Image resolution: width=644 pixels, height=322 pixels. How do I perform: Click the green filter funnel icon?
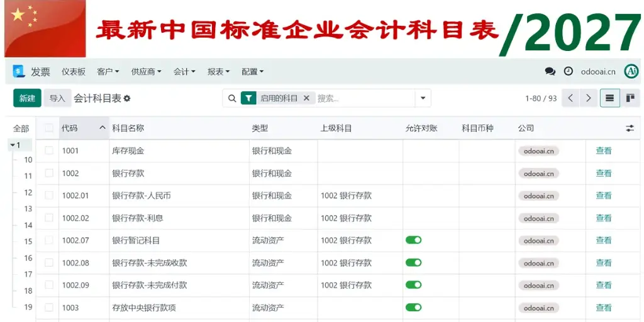coord(248,98)
